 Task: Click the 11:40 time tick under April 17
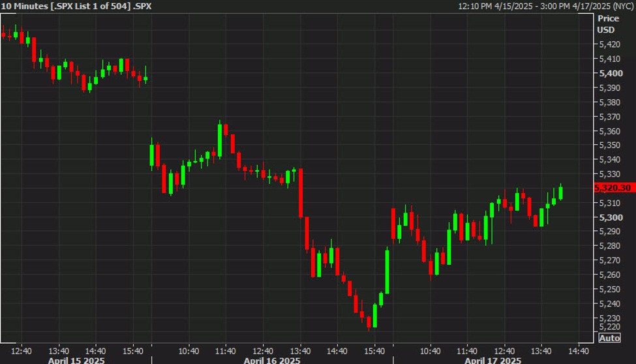(x=468, y=350)
